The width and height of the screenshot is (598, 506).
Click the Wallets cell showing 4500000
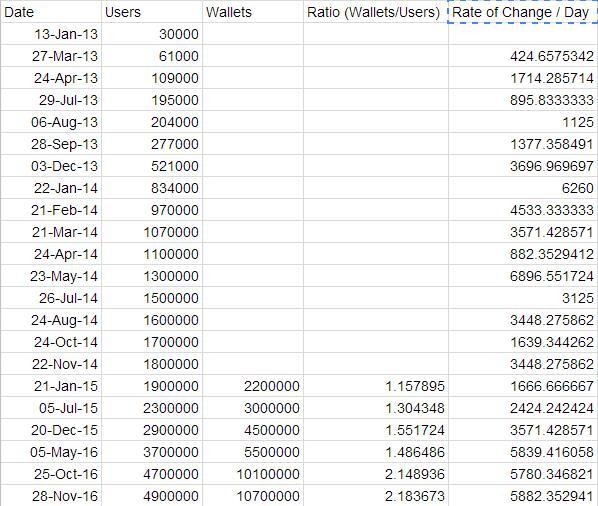pyautogui.click(x=253, y=430)
